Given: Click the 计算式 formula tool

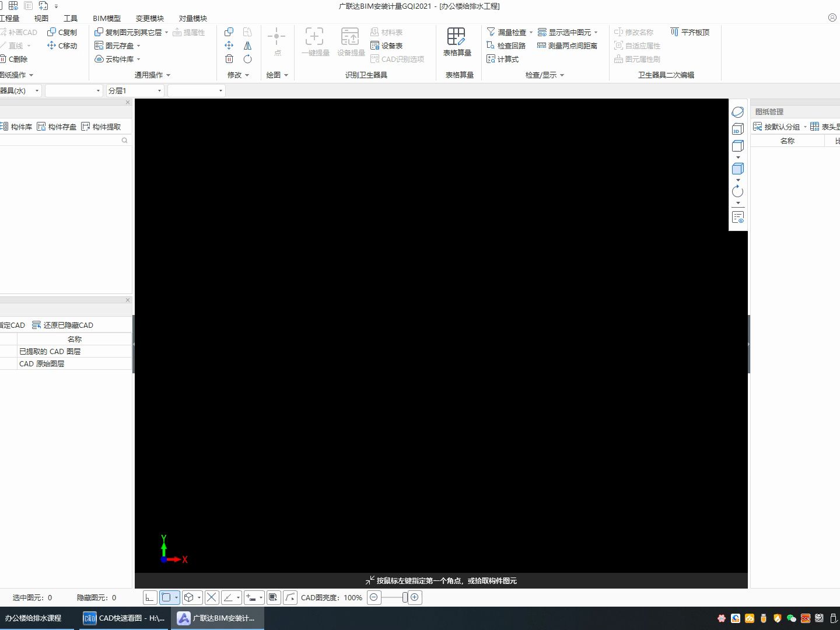Looking at the screenshot, I should (502, 59).
